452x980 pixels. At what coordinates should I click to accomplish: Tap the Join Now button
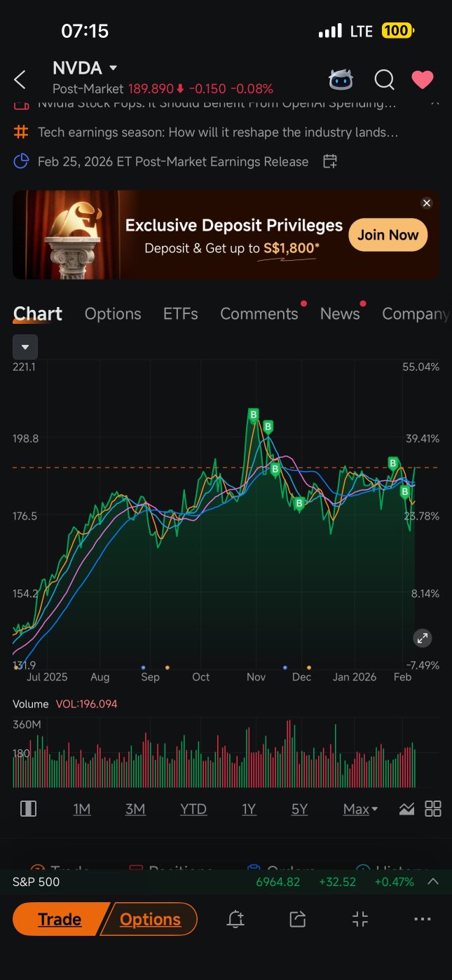click(388, 235)
